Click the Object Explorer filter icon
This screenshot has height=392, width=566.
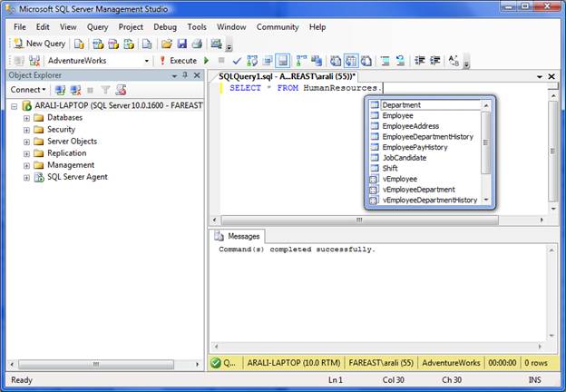[105, 90]
